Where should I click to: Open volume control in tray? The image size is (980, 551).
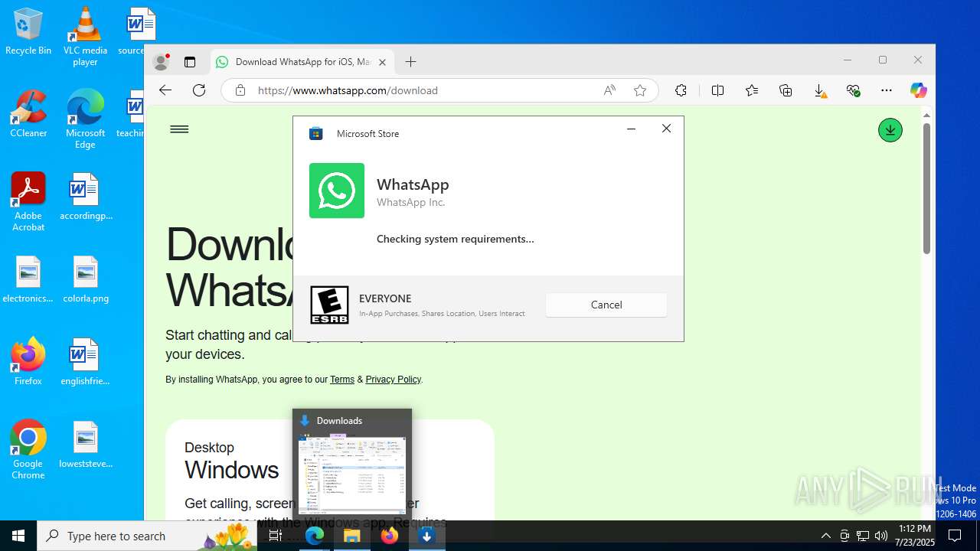[x=881, y=536]
